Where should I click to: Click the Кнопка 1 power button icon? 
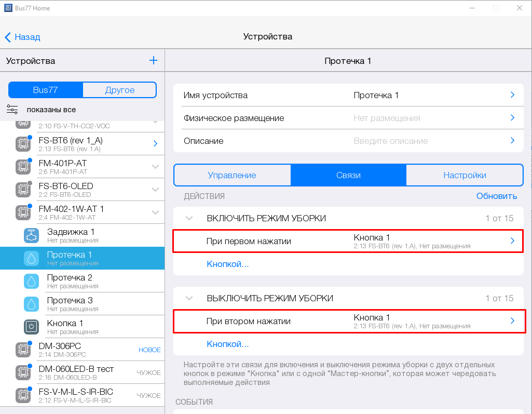click(32, 327)
